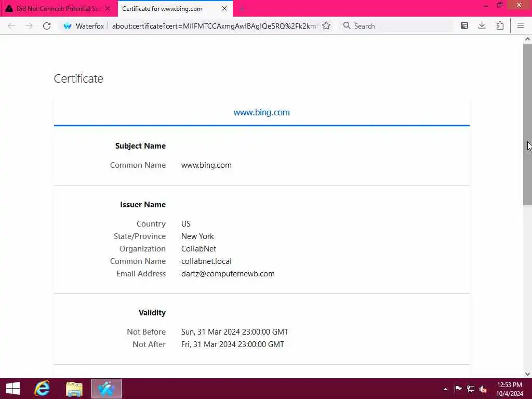This screenshot has width=532, height=399.
Task: Switch to the Did Not Connect tab
Action: click(x=58, y=8)
